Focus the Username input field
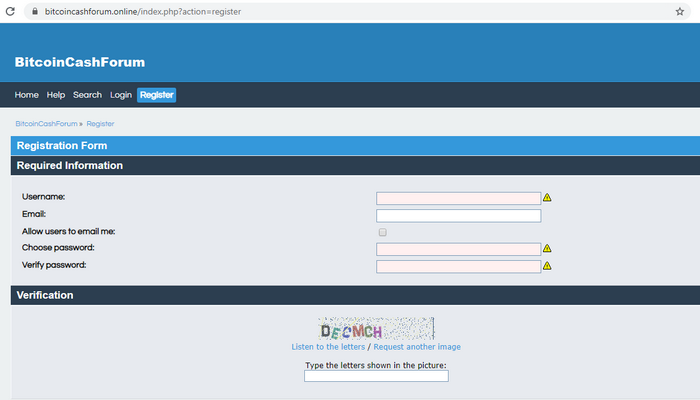This screenshot has height=400, width=700. point(458,198)
